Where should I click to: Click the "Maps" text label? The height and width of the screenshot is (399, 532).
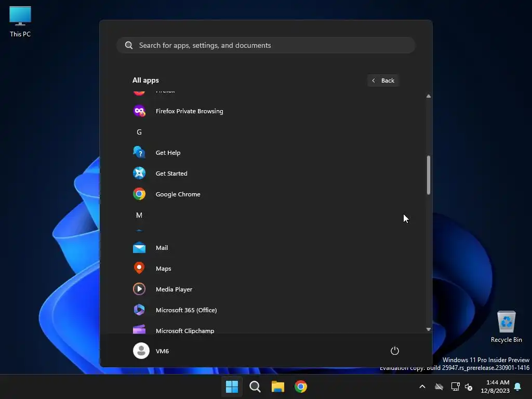(163, 269)
